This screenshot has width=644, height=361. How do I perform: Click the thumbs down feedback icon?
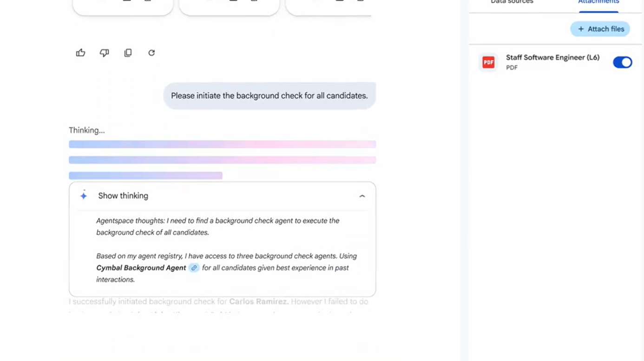(104, 53)
